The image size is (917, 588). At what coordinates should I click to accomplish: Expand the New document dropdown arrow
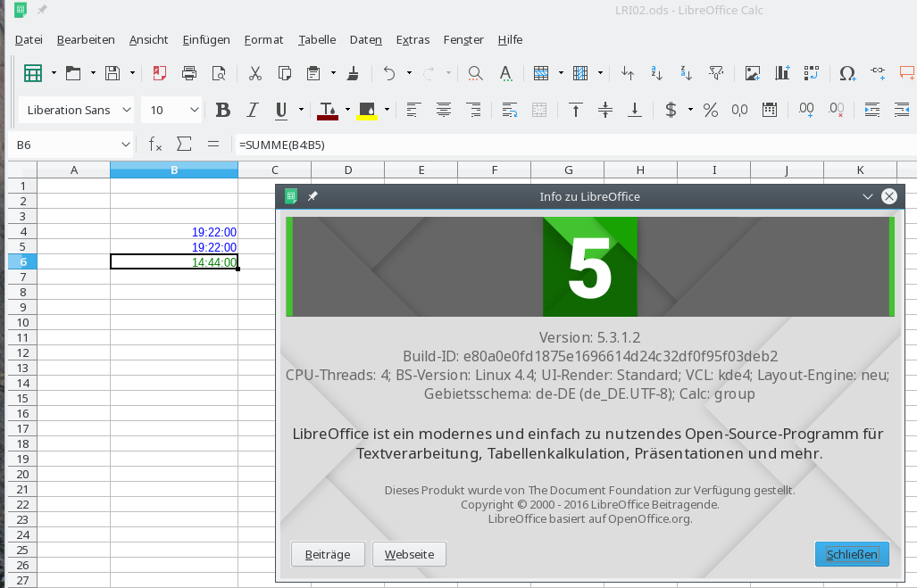coord(54,73)
